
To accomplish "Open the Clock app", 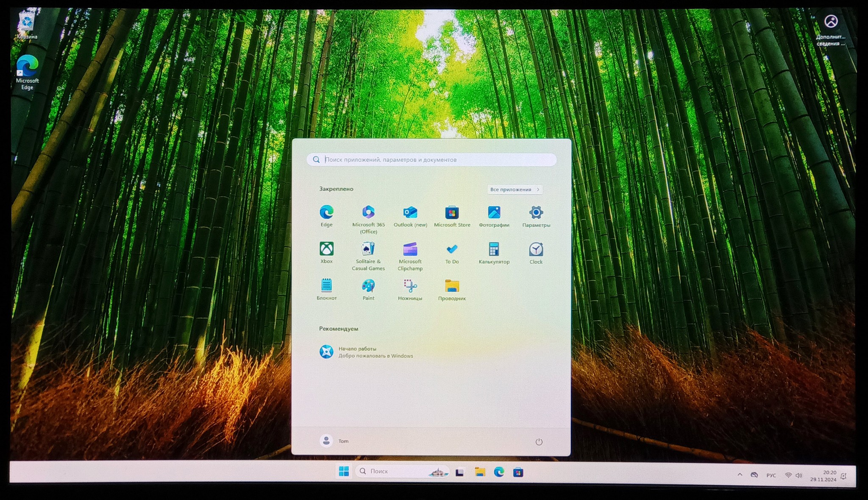I will pos(536,249).
